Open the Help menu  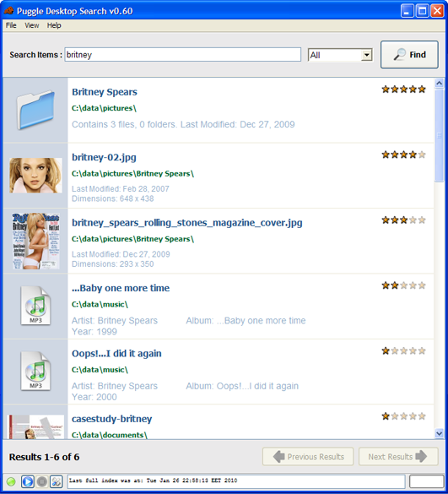tap(54, 25)
